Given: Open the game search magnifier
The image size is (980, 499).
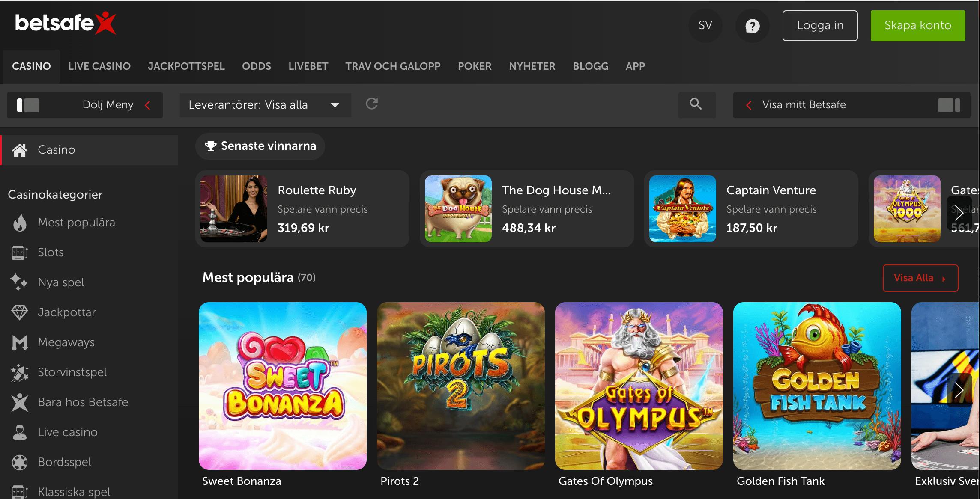Looking at the screenshot, I should tap(696, 104).
